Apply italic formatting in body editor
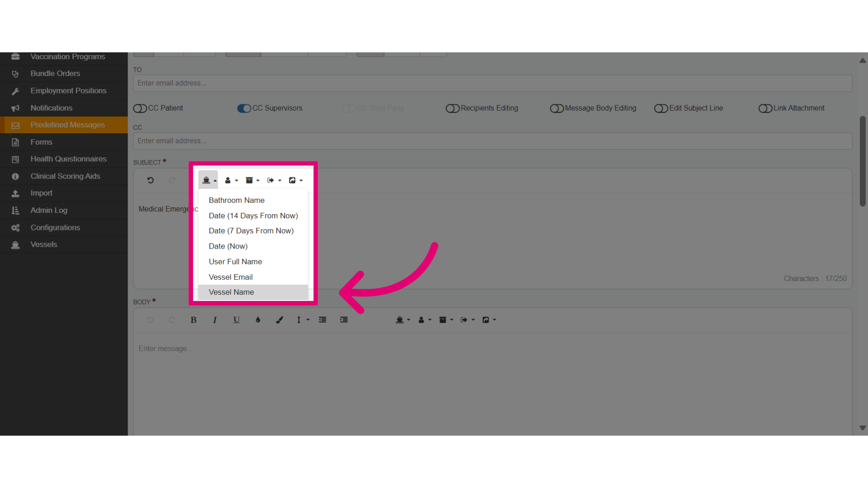The width and height of the screenshot is (868, 488). 215,320
